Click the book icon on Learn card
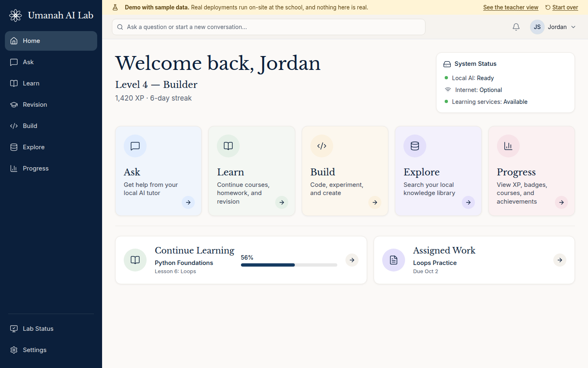Viewport: 588px width, 368px height. 228,146
